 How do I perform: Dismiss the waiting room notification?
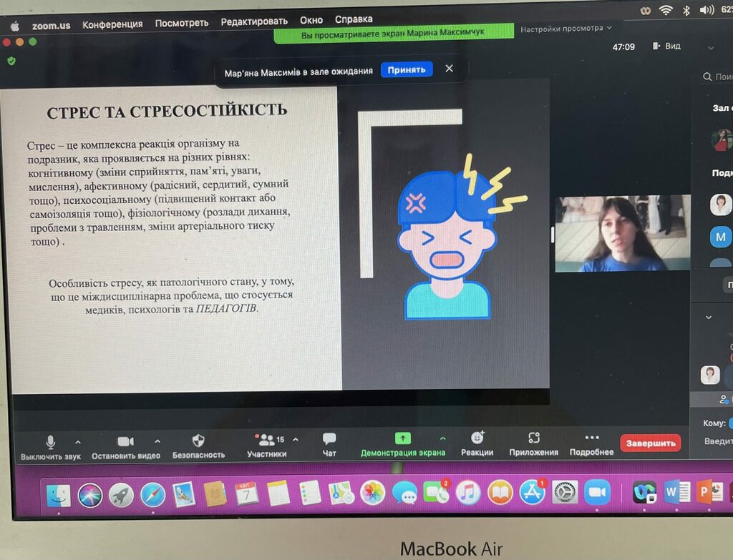point(450,69)
